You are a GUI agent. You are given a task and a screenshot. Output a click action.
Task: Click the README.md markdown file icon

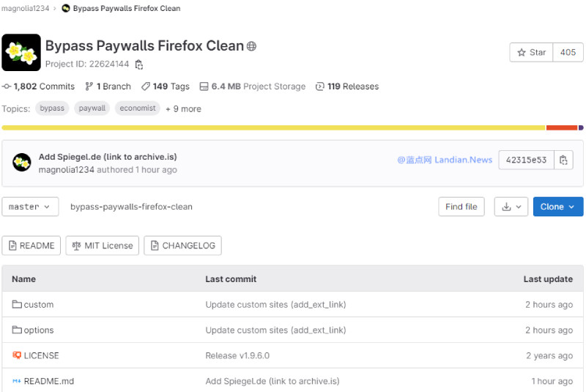(17, 381)
